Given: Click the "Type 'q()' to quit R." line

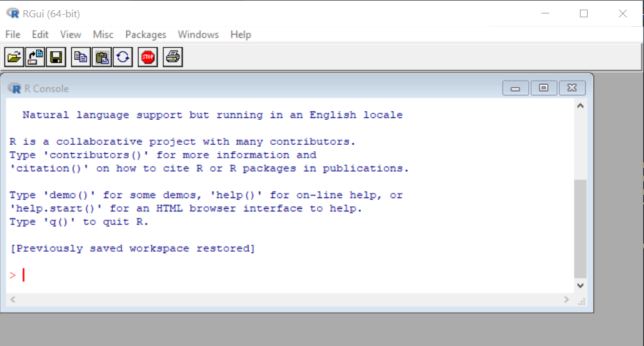Looking at the screenshot, I should click(x=79, y=222).
